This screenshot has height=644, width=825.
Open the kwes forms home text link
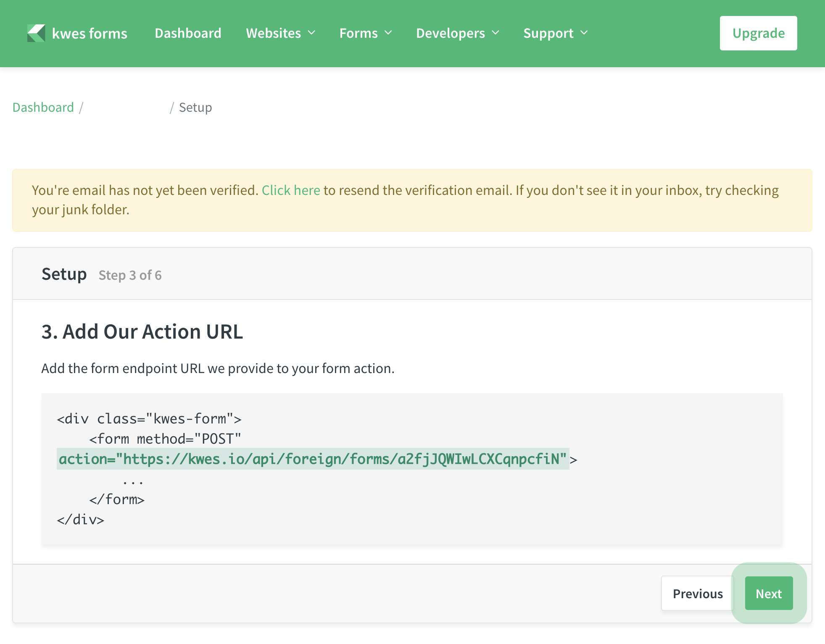[x=90, y=33]
